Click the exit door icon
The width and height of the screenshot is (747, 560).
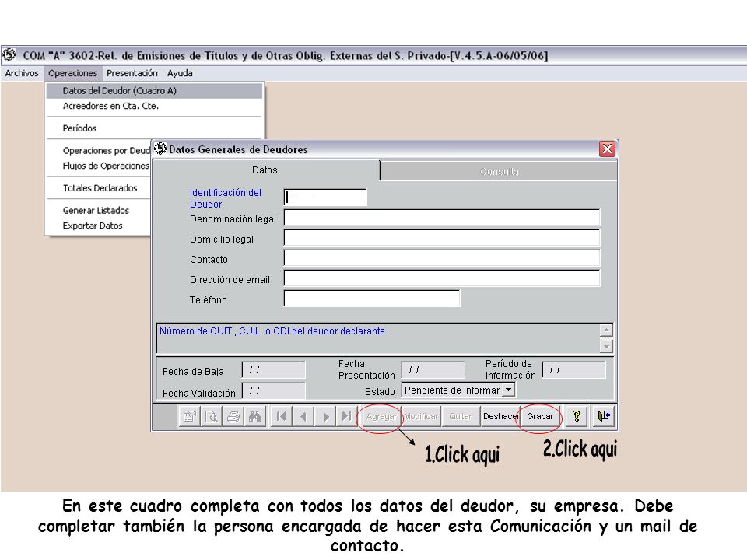coord(604,417)
